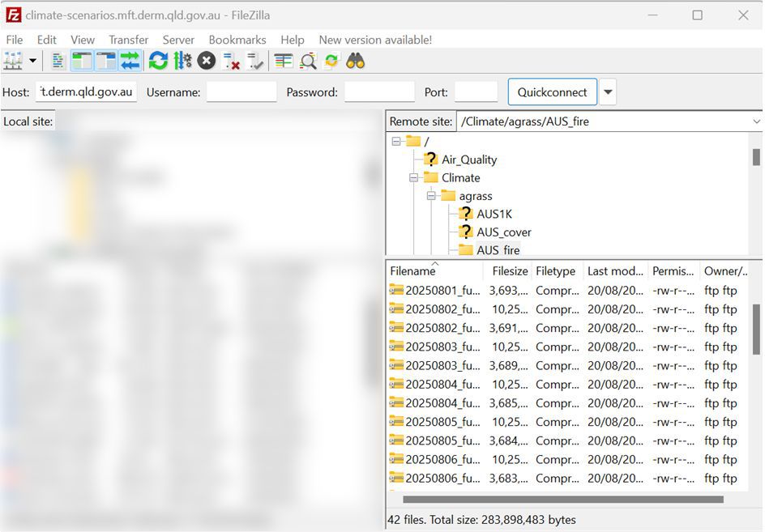Toggle synchronized browsing icon
The image size is (765, 532).
(x=331, y=61)
